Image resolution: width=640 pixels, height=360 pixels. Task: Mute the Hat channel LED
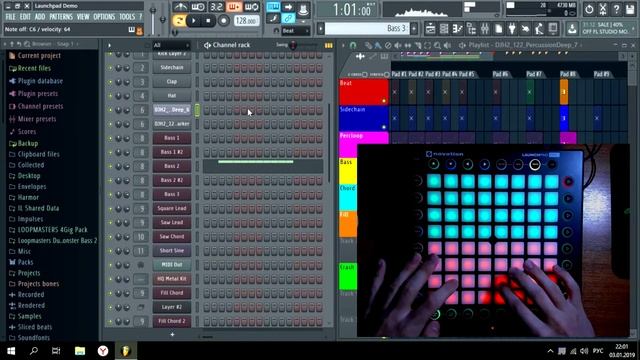click(x=109, y=96)
